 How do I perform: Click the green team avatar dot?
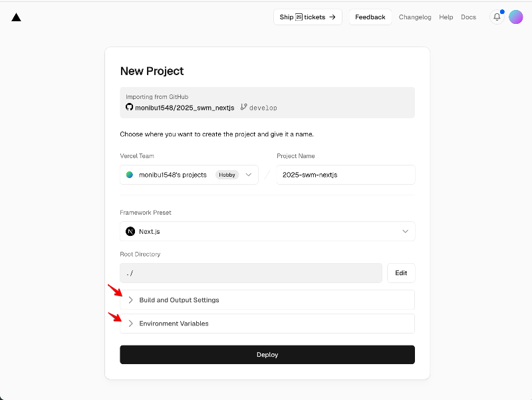130,175
